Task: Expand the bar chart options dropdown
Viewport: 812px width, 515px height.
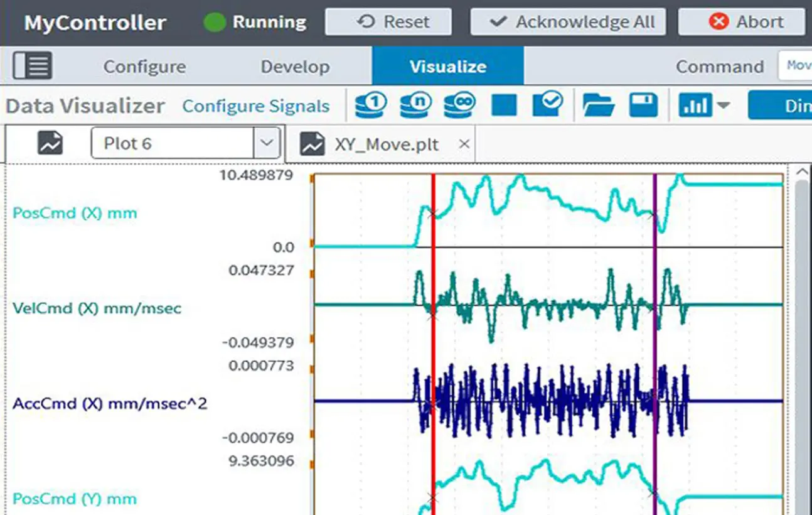Action: tap(723, 106)
